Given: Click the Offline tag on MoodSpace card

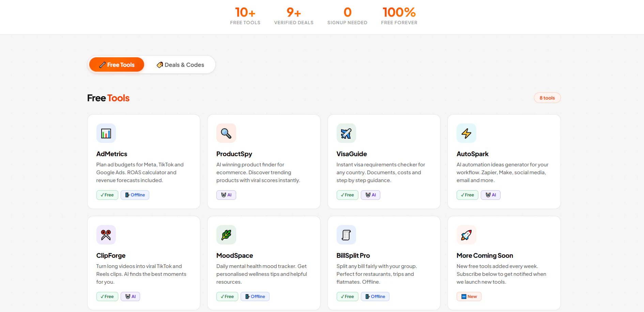Looking at the screenshot, I should (x=255, y=297).
